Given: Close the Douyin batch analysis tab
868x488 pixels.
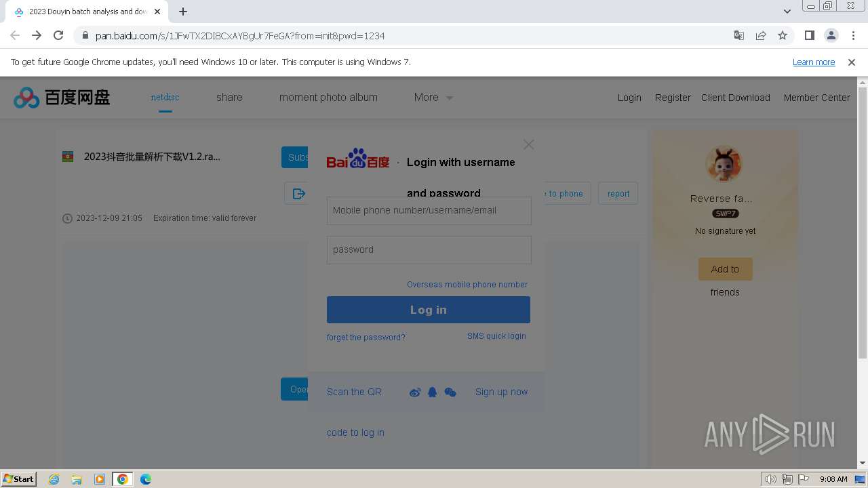Looking at the screenshot, I should [157, 12].
